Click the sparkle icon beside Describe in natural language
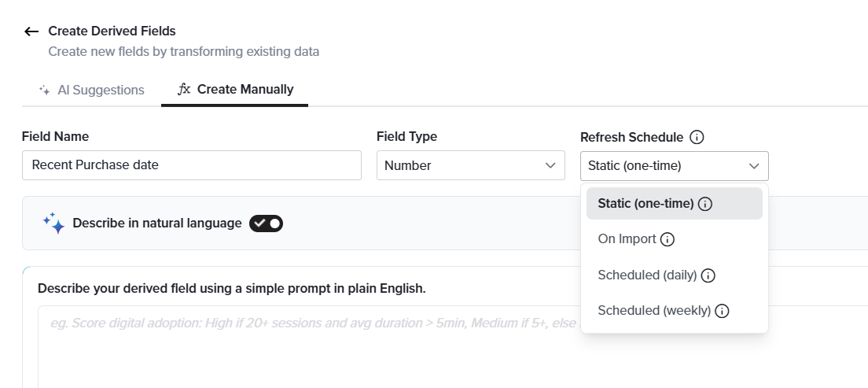868x388 pixels. click(53, 223)
